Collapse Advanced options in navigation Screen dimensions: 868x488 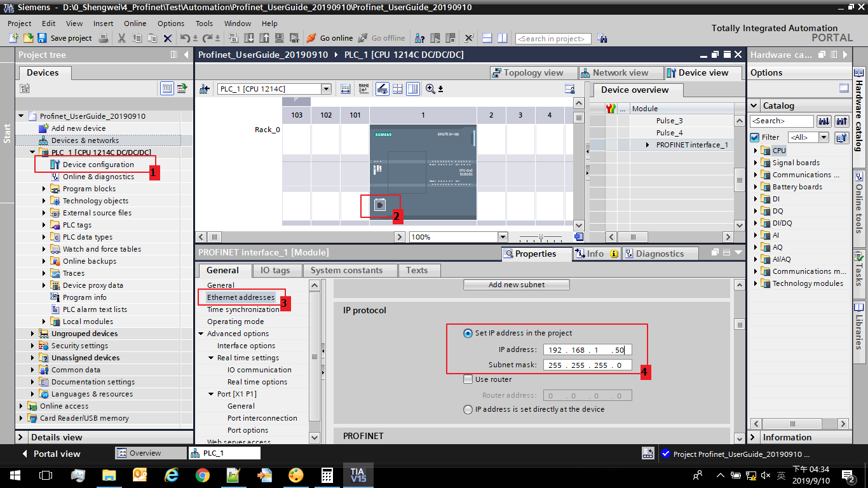[x=201, y=334]
